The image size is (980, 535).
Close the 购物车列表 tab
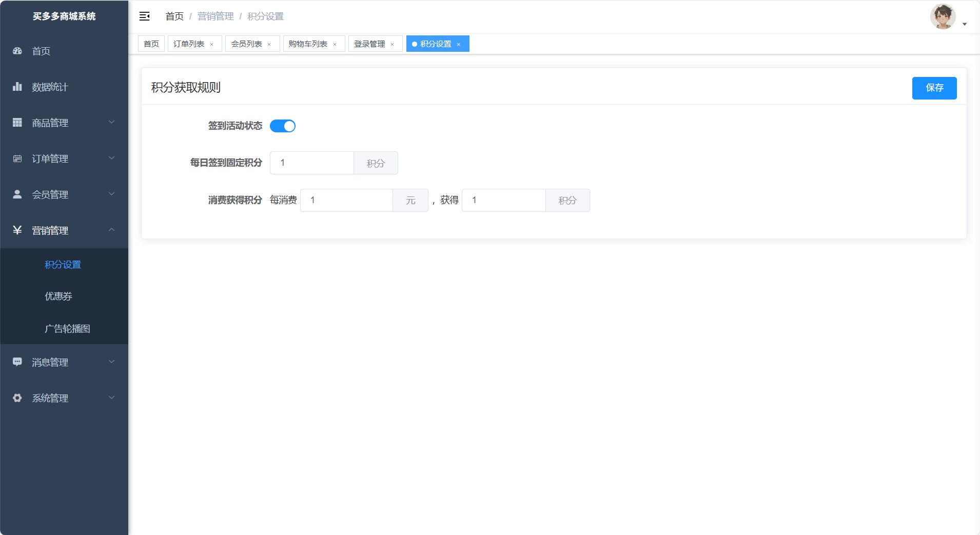click(x=335, y=45)
